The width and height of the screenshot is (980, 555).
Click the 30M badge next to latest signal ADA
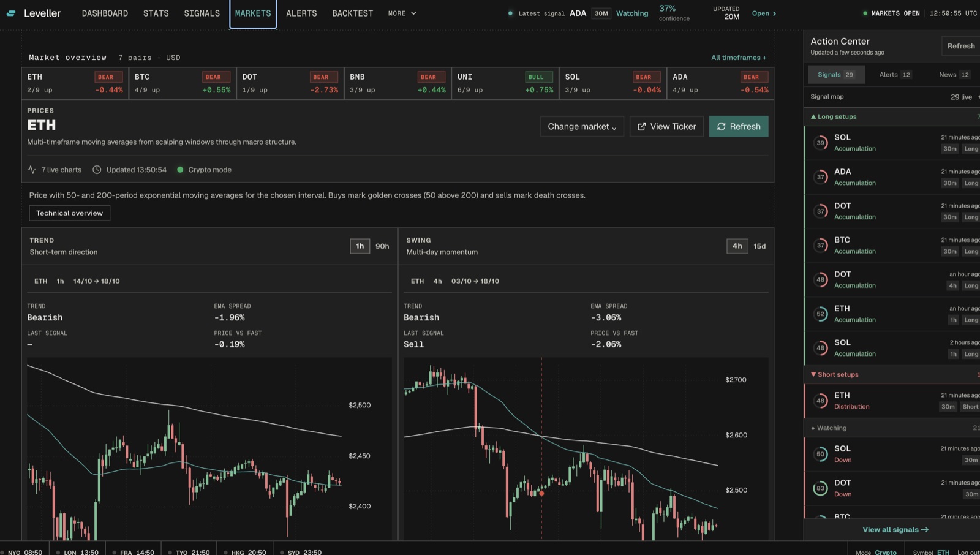601,13
